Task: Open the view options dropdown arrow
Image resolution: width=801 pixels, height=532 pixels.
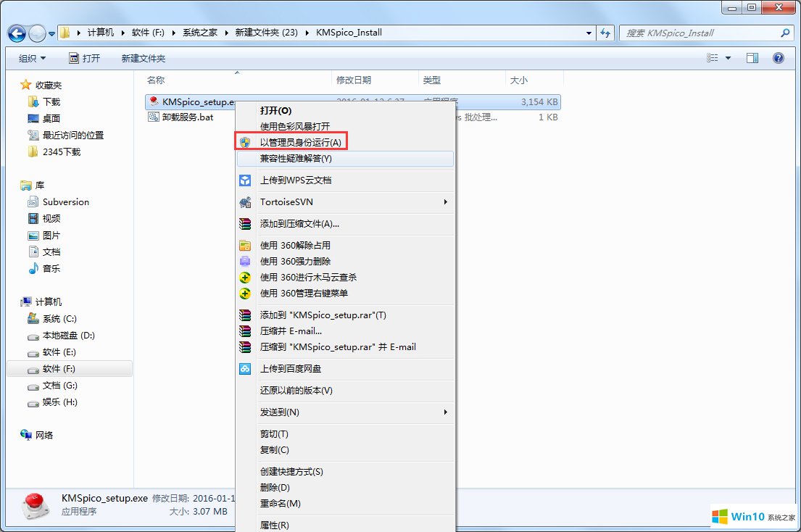Action: click(728, 58)
